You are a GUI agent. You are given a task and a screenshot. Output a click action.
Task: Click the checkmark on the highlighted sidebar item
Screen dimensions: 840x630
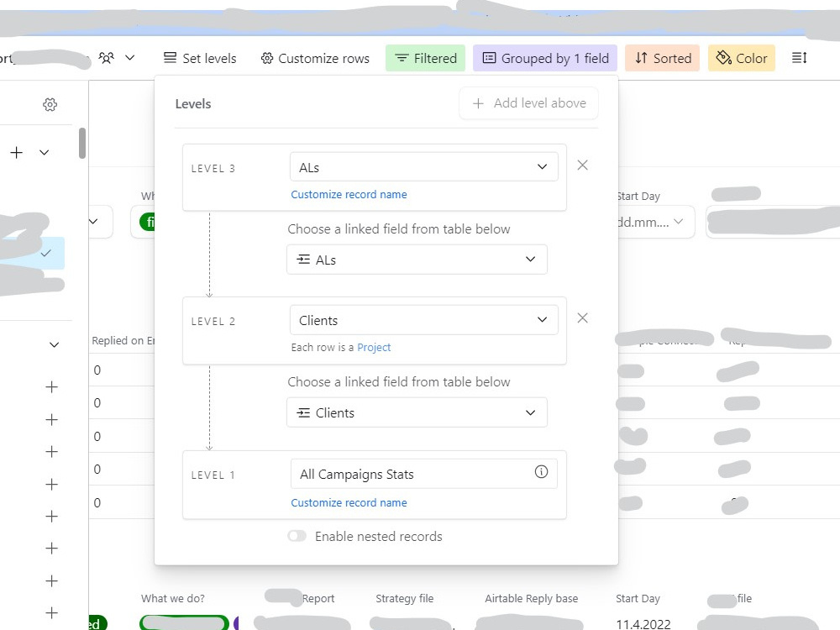tap(45, 253)
